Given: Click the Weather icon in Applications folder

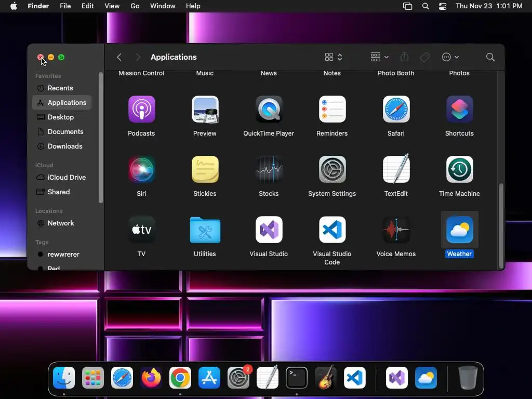Looking at the screenshot, I should pyautogui.click(x=459, y=230).
